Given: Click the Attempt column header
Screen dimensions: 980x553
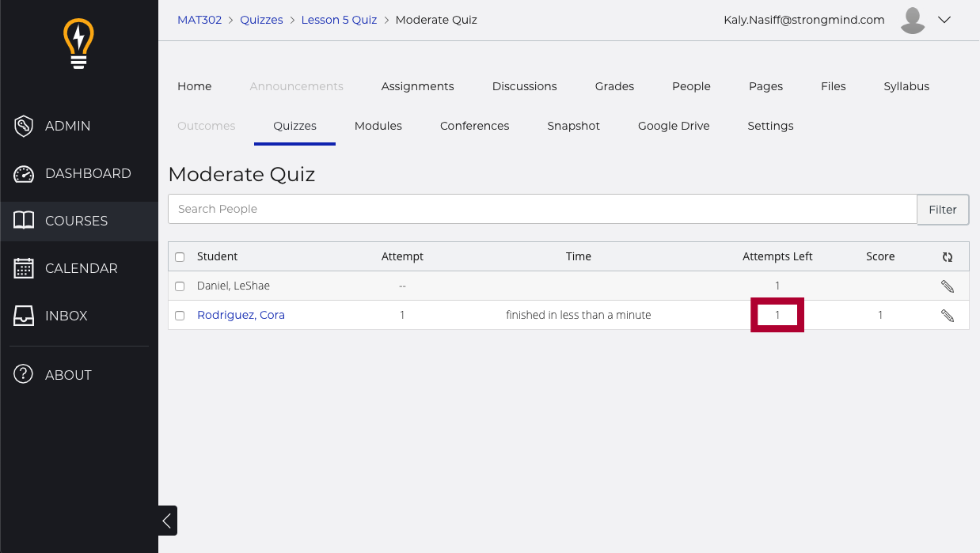Looking at the screenshot, I should [x=402, y=256].
